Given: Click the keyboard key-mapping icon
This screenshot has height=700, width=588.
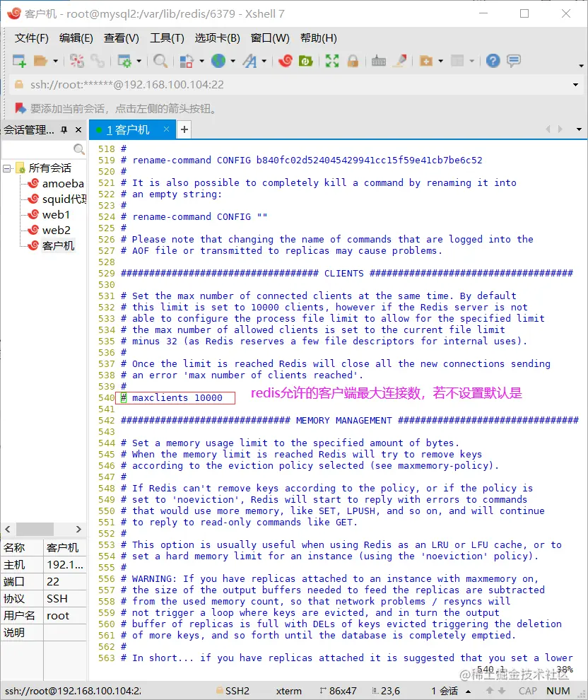Looking at the screenshot, I should [378, 61].
